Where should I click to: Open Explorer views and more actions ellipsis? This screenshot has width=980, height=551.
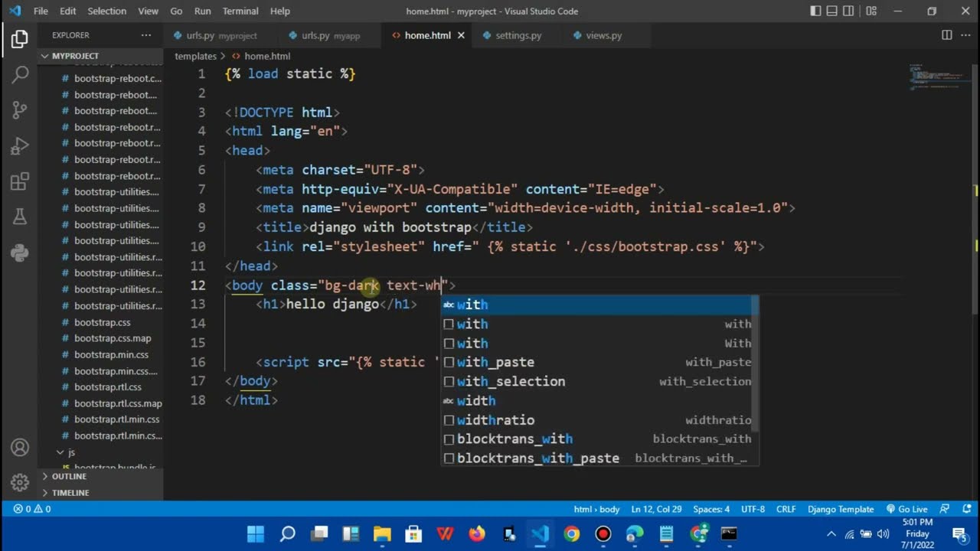pyautogui.click(x=146, y=35)
